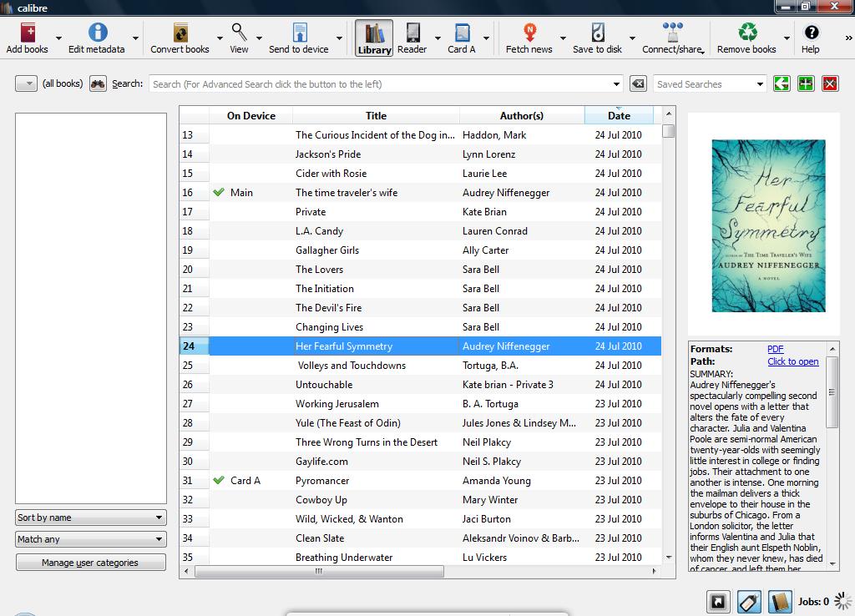Click the Remove books recycle icon
The height and width of the screenshot is (616, 855).
[747, 33]
